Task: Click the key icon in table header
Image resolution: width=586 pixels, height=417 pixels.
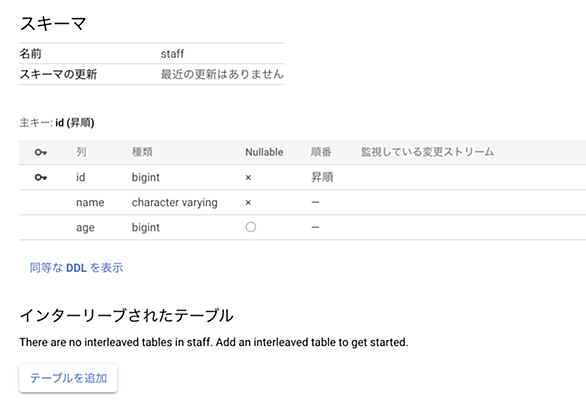Action: pos(41,152)
